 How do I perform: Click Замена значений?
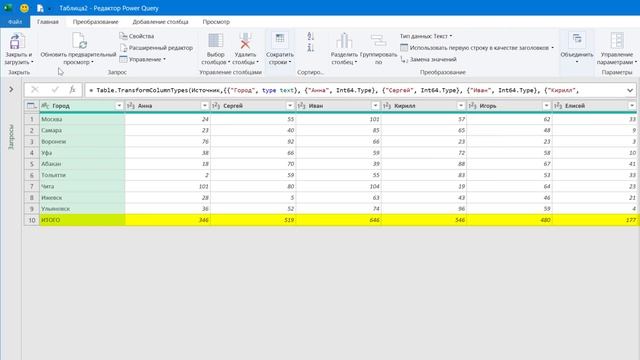(x=428, y=59)
